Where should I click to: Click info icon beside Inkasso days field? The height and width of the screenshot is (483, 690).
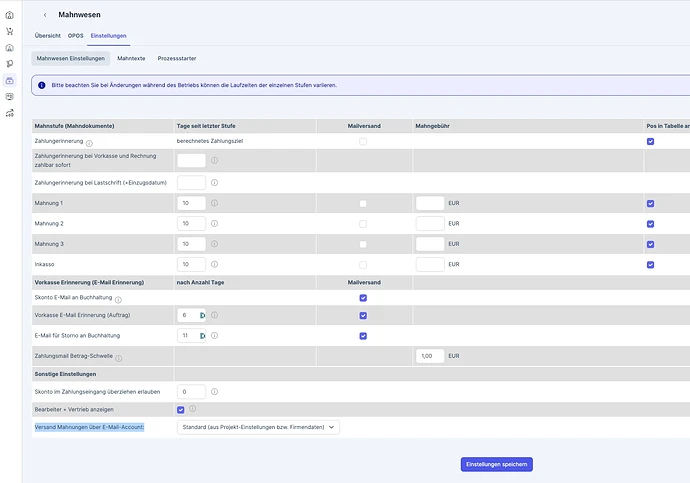tap(214, 264)
